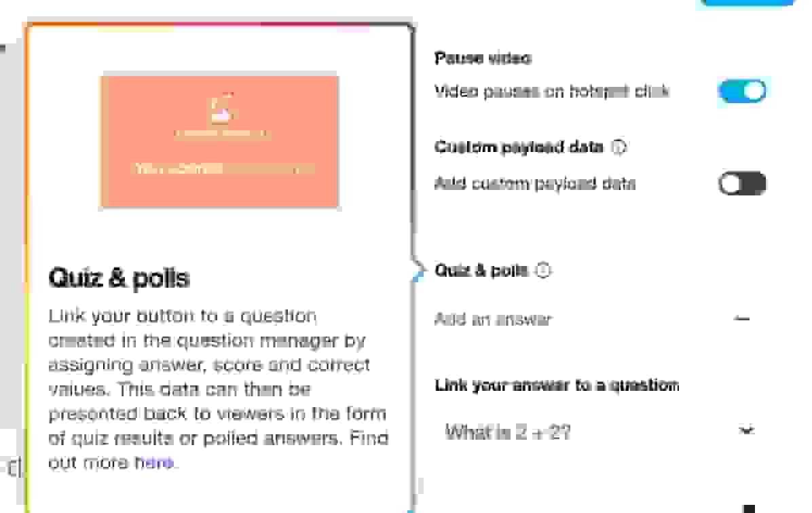This screenshot has width=812, height=513.
Task: Click the Quiz & polls info icon
Action: (x=543, y=271)
